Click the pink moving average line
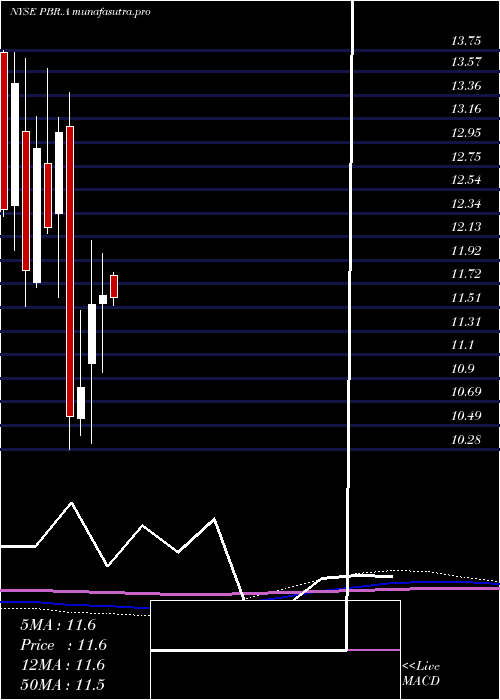The height and width of the screenshot is (700, 500). [x=250, y=594]
